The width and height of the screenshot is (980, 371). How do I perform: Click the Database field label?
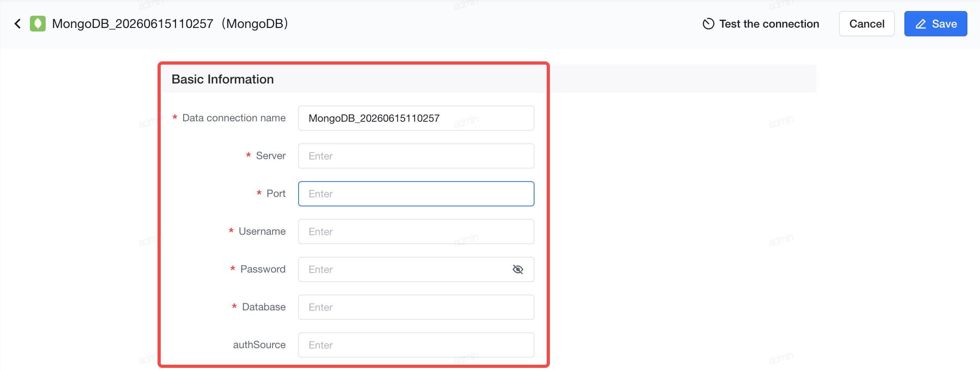[x=264, y=307]
